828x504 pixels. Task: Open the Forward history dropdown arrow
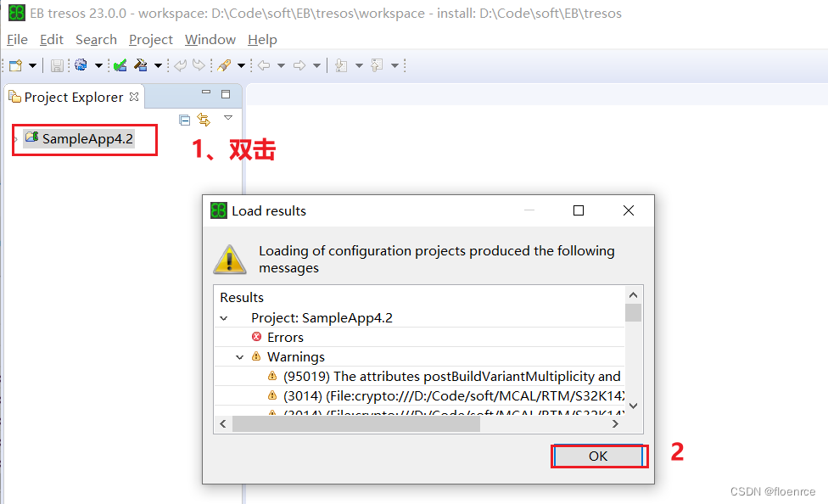click(x=316, y=65)
